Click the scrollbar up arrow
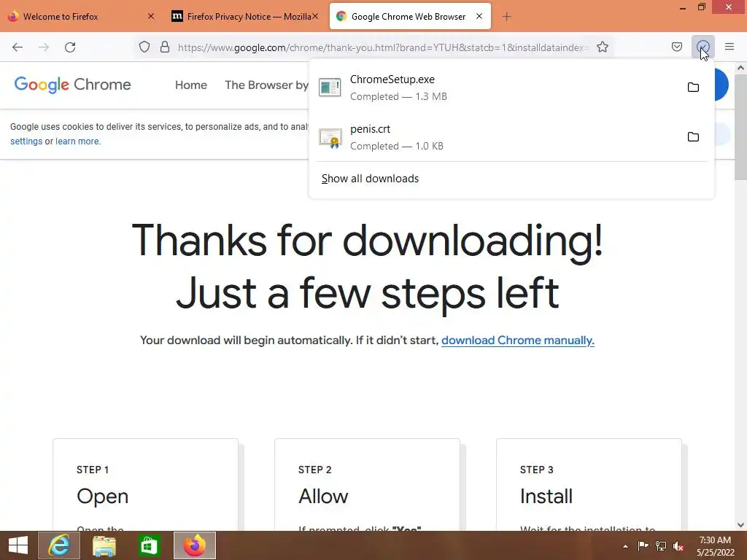The height and width of the screenshot is (560, 747). (x=740, y=68)
